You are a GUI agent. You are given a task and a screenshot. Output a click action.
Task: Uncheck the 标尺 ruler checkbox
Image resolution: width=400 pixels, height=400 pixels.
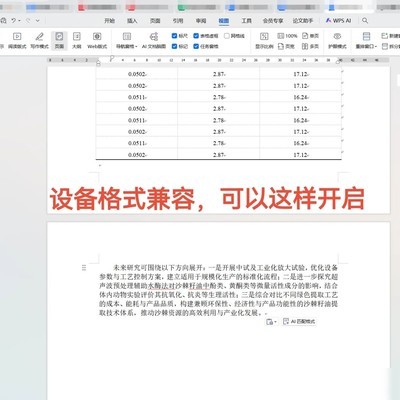(x=174, y=36)
